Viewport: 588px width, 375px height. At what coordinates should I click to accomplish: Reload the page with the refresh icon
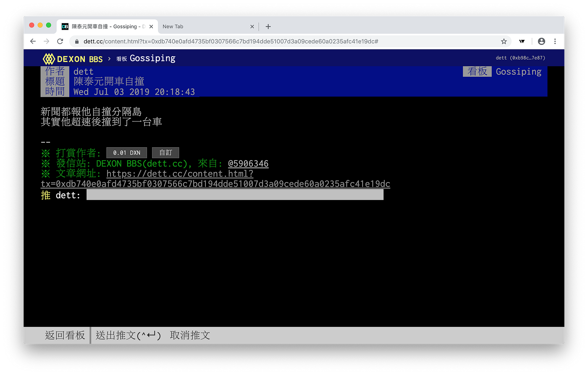pyautogui.click(x=60, y=41)
